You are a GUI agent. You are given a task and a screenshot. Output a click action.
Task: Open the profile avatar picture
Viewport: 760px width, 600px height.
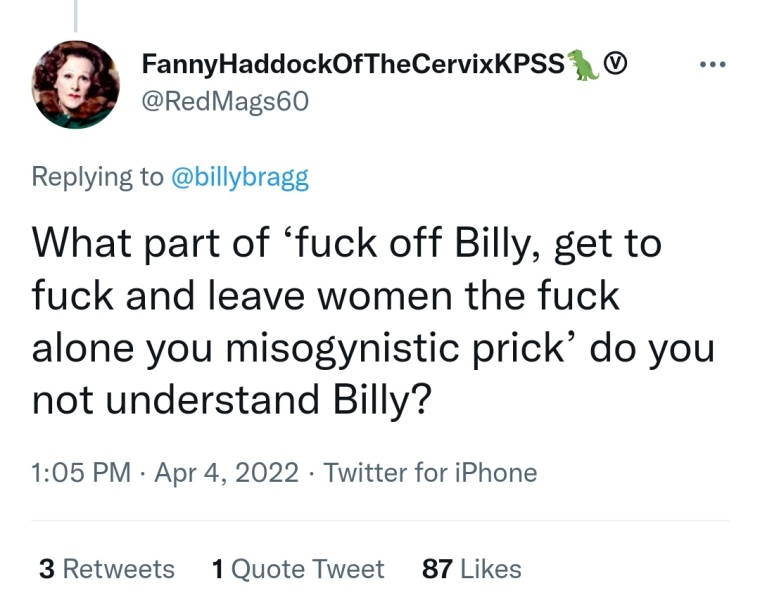pyautogui.click(x=76, y=84)
